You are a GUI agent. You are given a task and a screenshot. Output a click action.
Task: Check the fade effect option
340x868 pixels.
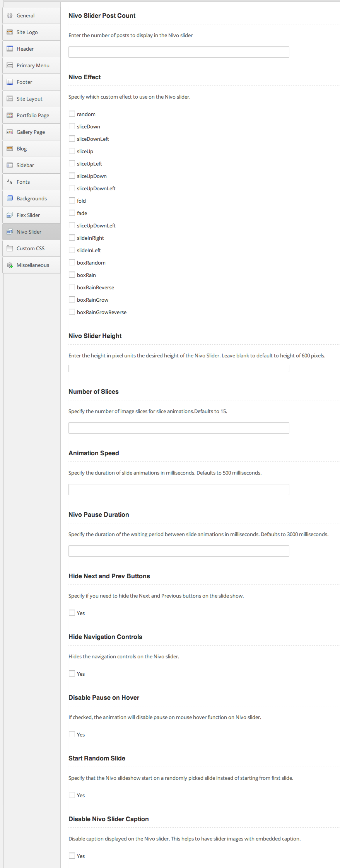tap(72, 213)
